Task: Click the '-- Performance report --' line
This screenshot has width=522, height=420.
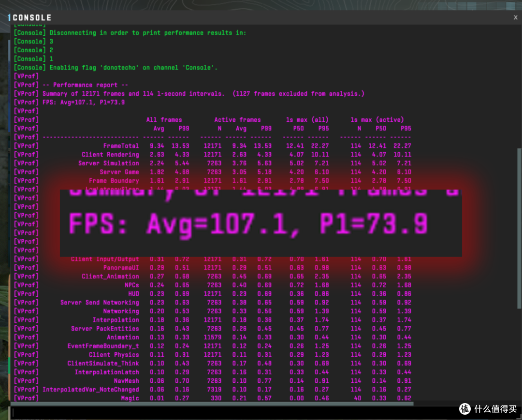Action: pos(85,85)
